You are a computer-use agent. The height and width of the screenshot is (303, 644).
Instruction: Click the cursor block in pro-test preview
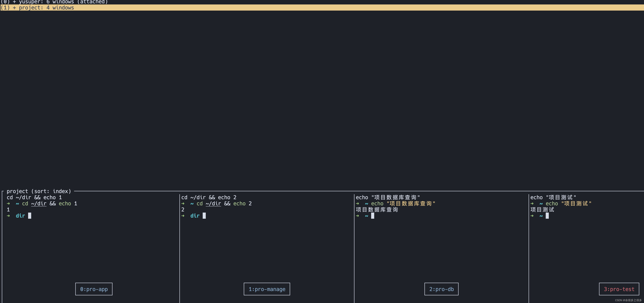coord(547,216)
